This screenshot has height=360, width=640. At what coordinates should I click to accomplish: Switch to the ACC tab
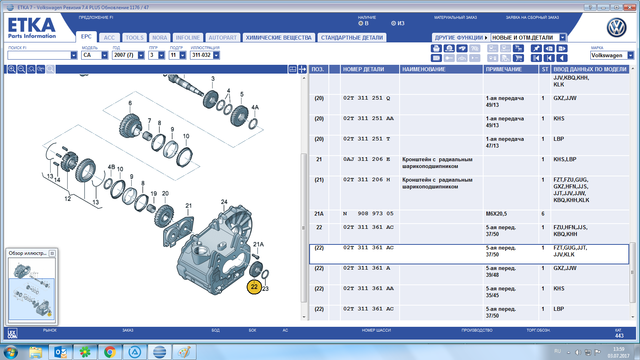109,38
